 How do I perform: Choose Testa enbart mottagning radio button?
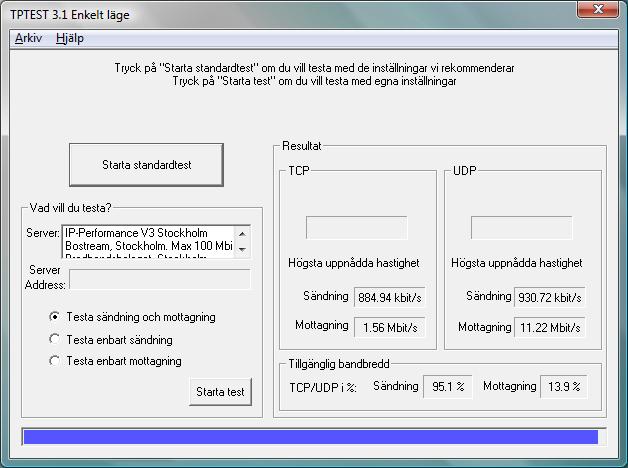[x=115, y=361]
